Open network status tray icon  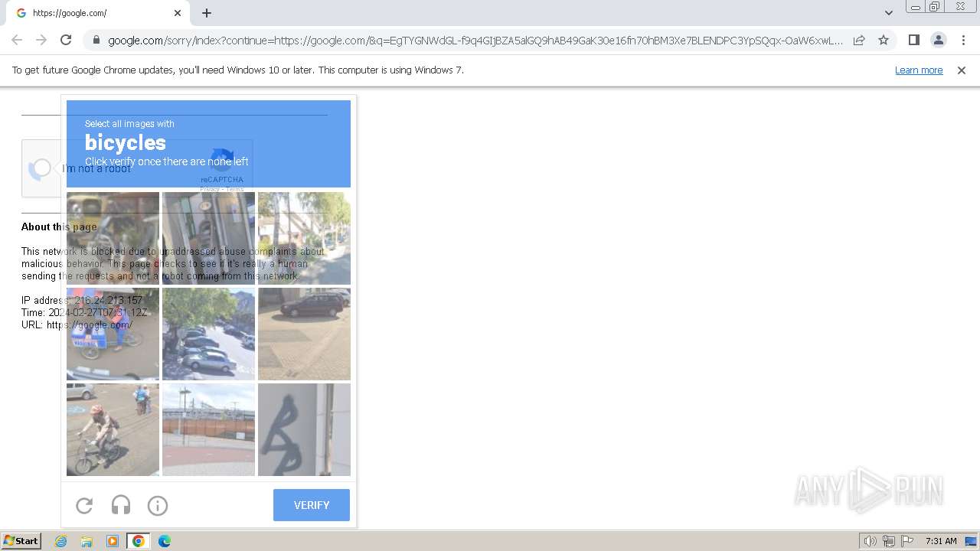point(889,541)
